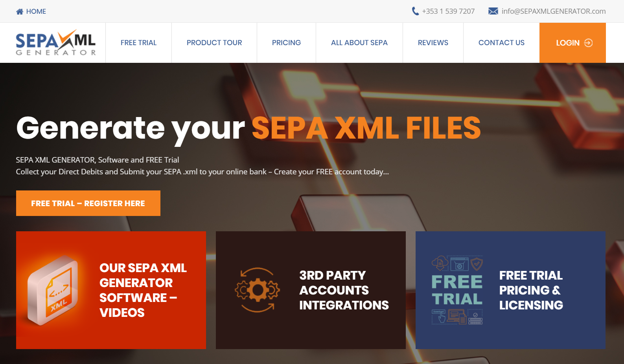Click 'SEPA XML GENERATOR, Software and FREE Trial' text
Screen dimensions: 624x364
click(98, 160)
